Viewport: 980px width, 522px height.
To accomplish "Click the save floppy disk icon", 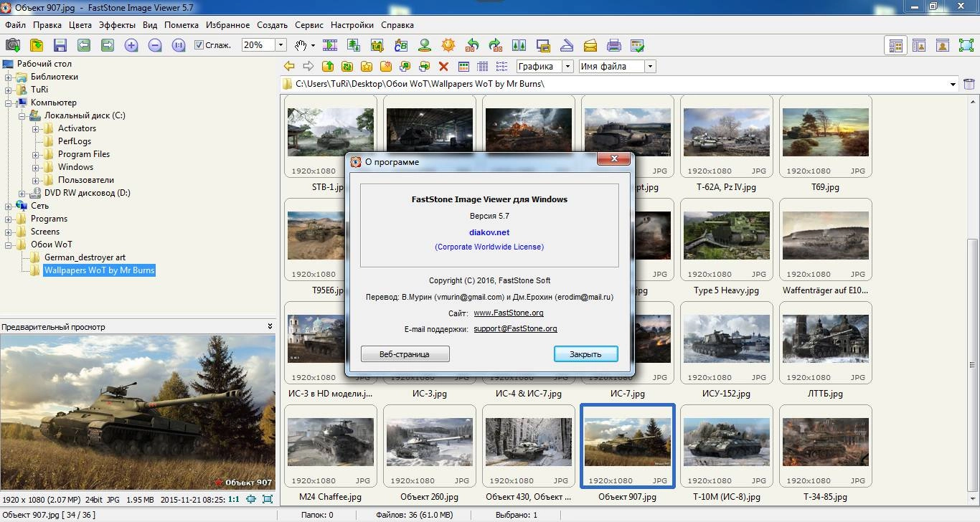I will click(x=60, y=45).
